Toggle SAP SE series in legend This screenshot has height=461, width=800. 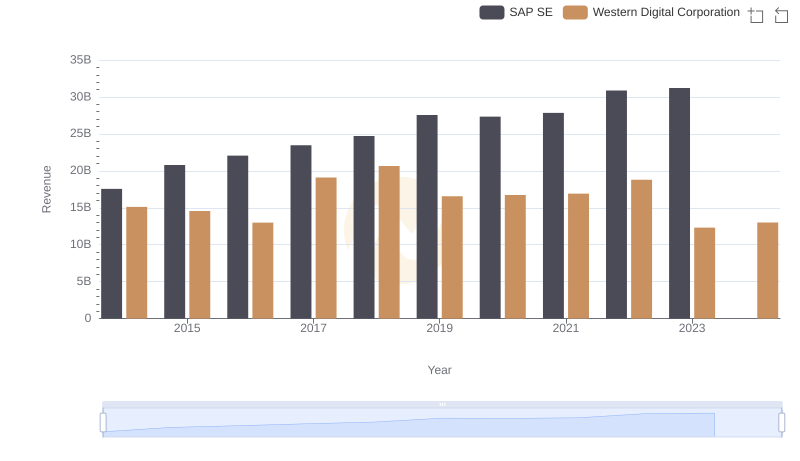pyautogui.click(x=516, y=12)
